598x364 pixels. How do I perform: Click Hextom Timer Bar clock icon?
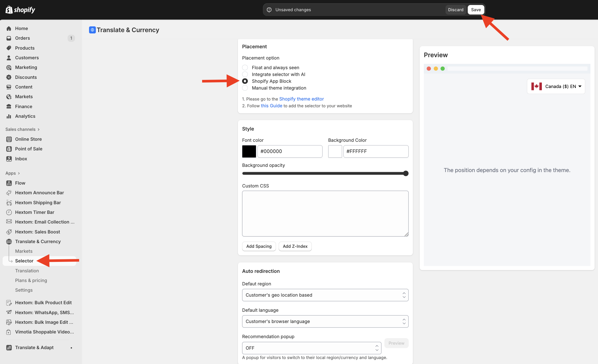coord(9,212)
